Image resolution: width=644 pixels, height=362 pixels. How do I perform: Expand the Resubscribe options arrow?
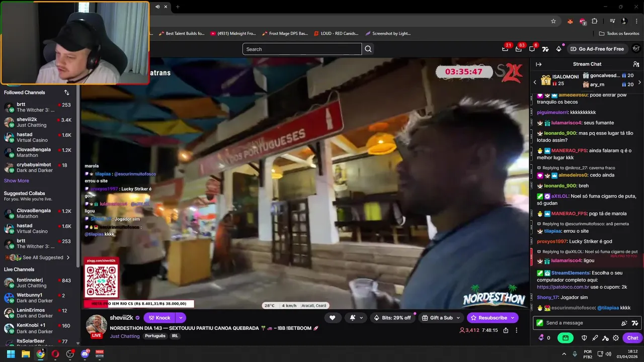[513, 318]
